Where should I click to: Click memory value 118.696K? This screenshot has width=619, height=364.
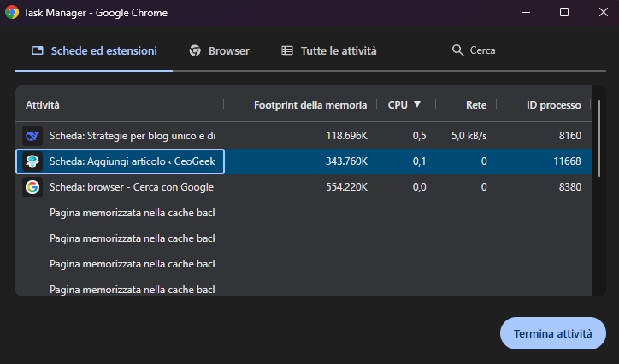(x=346, y=136)
